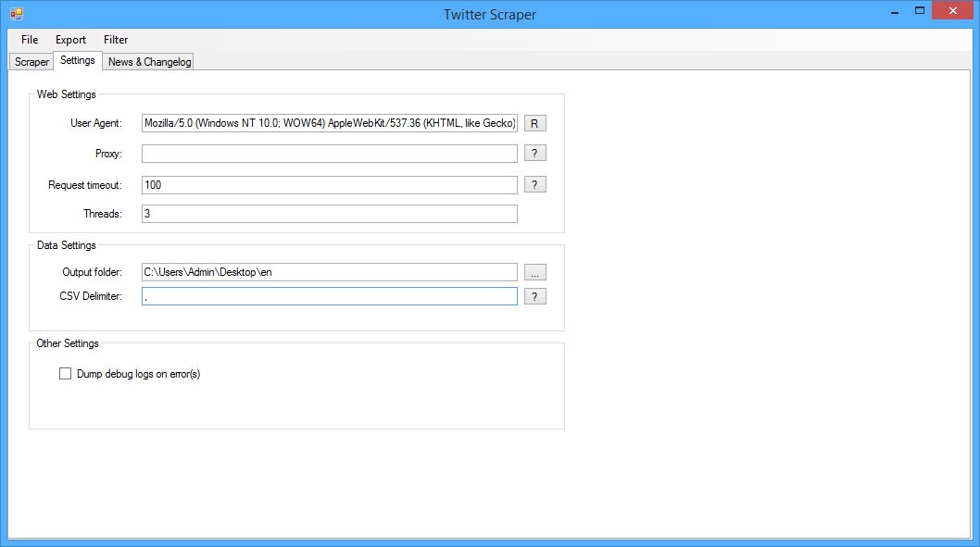Screen dimensions: 980x547
Task: Click the CSV Delimiter input field
Action: click(330, 296)
